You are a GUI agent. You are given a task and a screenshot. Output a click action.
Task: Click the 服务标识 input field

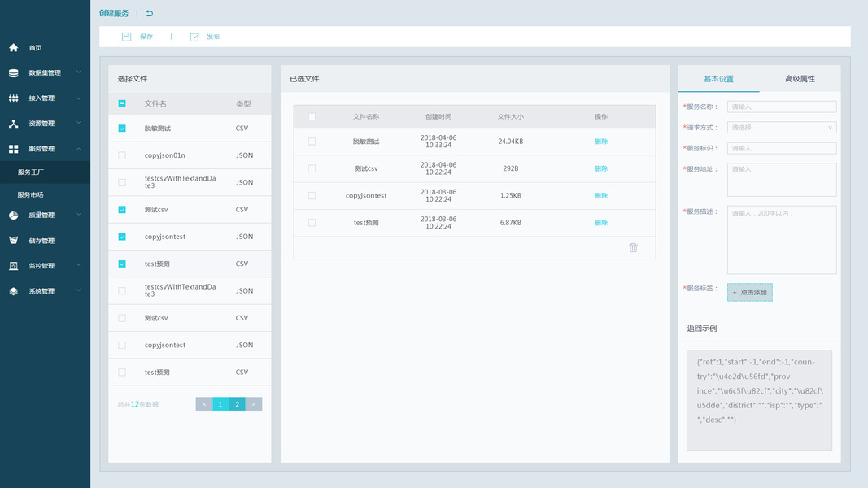click(x=782, y=148)
